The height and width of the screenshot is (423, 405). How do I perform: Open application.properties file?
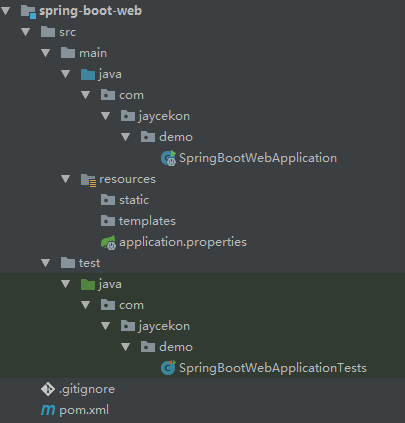click(183, 242)
